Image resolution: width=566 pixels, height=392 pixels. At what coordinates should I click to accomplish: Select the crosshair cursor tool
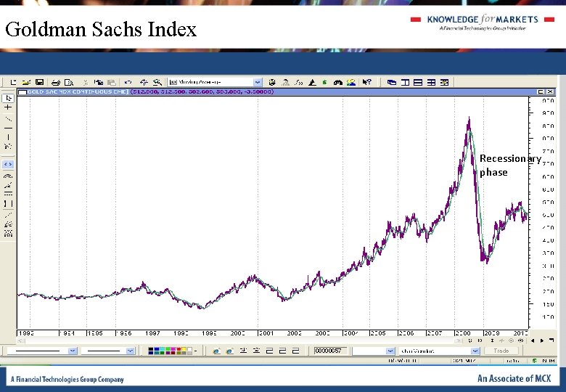point(8,107)
